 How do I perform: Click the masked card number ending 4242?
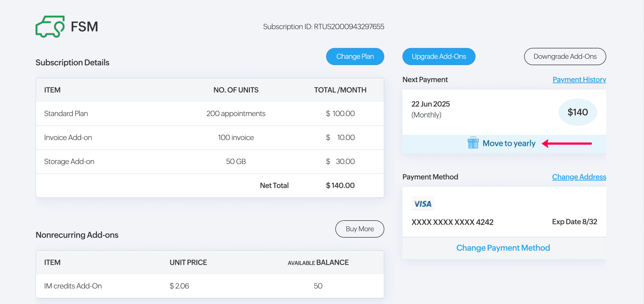pos(452,222)
